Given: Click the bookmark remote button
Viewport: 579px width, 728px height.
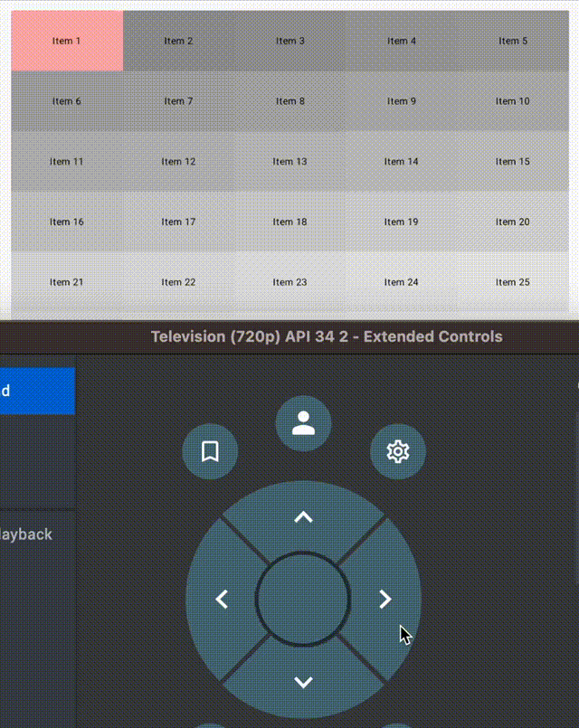Looking at the screenshot, I should [210, 451].
